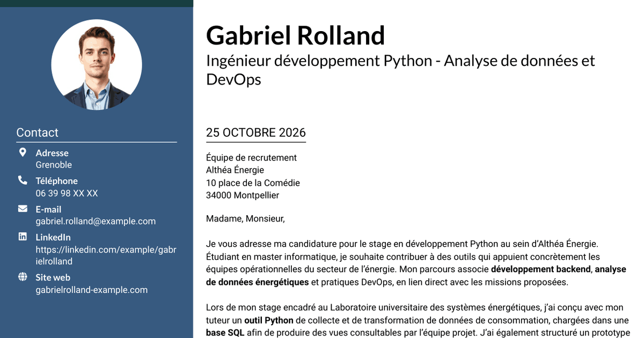Viewport: 644px width, 338px height.
Task: Click the job title Ingénieur développement Python
Action: pos(319,61)
